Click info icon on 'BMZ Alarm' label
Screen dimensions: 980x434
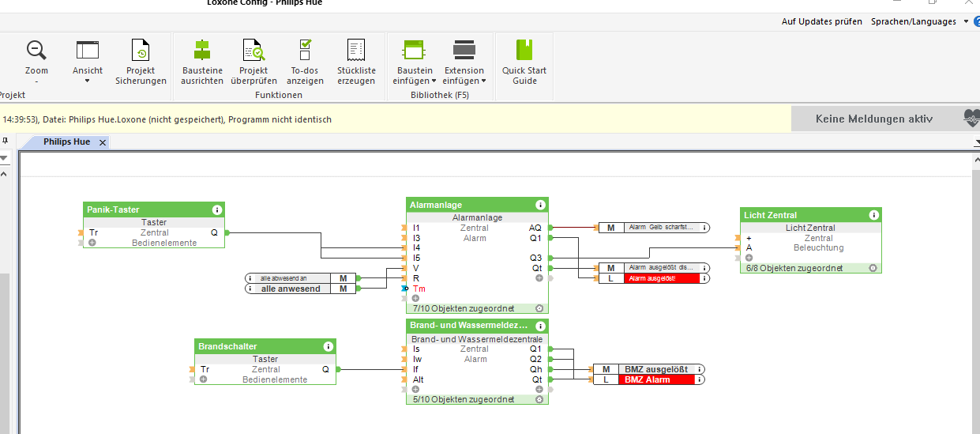coord(700,379)
